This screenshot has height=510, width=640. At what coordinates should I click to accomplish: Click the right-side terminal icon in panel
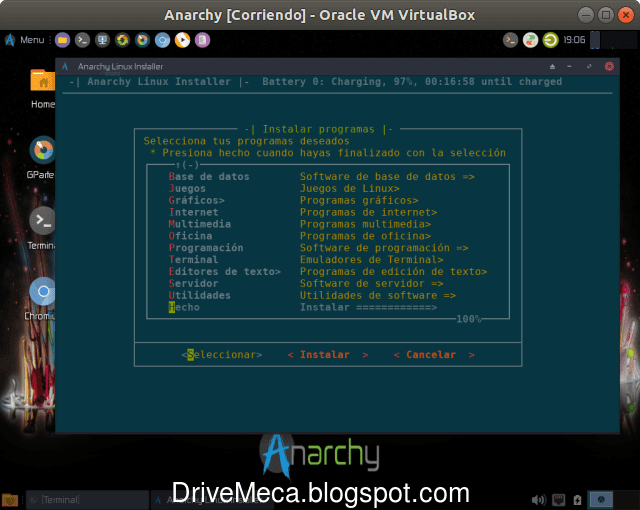click(510, 40)
